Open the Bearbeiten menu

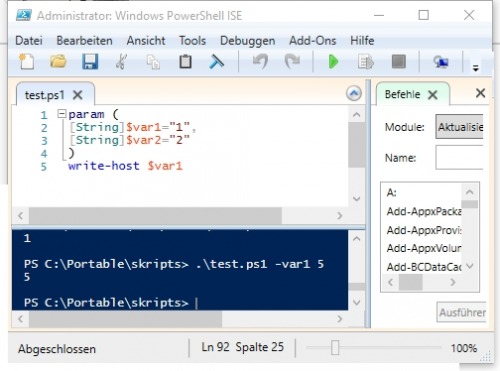coord(84,41)
